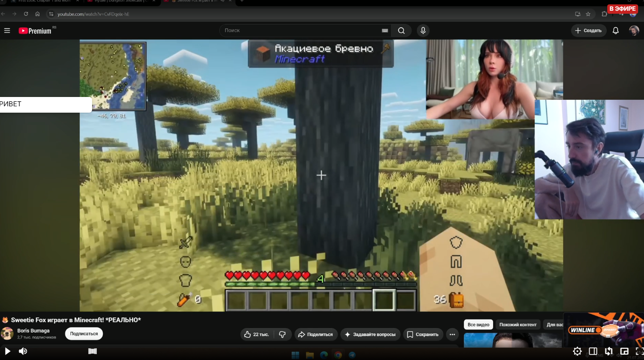Open Boris Bumaga channel name link
Screen dimensions: 644x360
33,331
